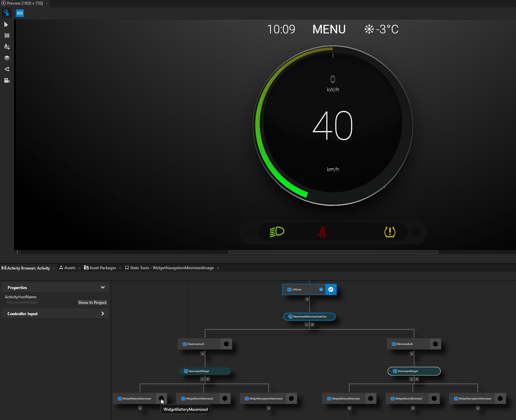The height and width of the screenshot is (420, 516).
Task: Select the state connections tool in sidebar
Action: [x=7, y=69]
